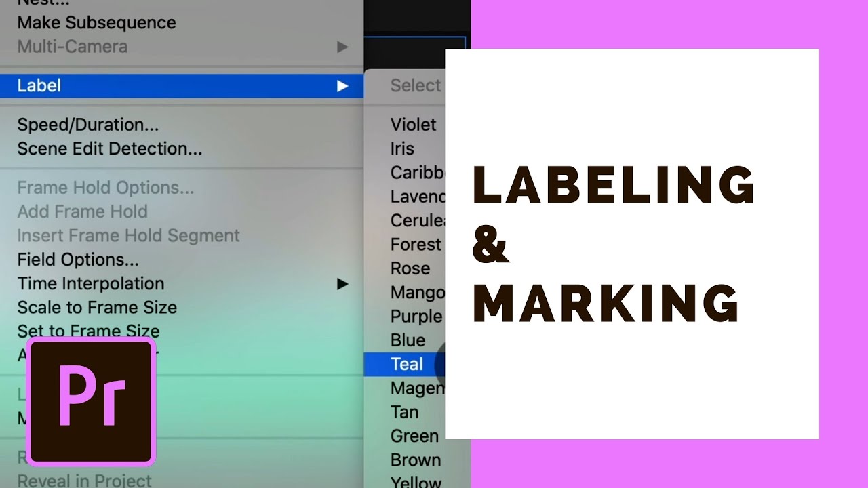Pick Violet label color
Viewport: 868px width, 488px height.
coord(414,125)
